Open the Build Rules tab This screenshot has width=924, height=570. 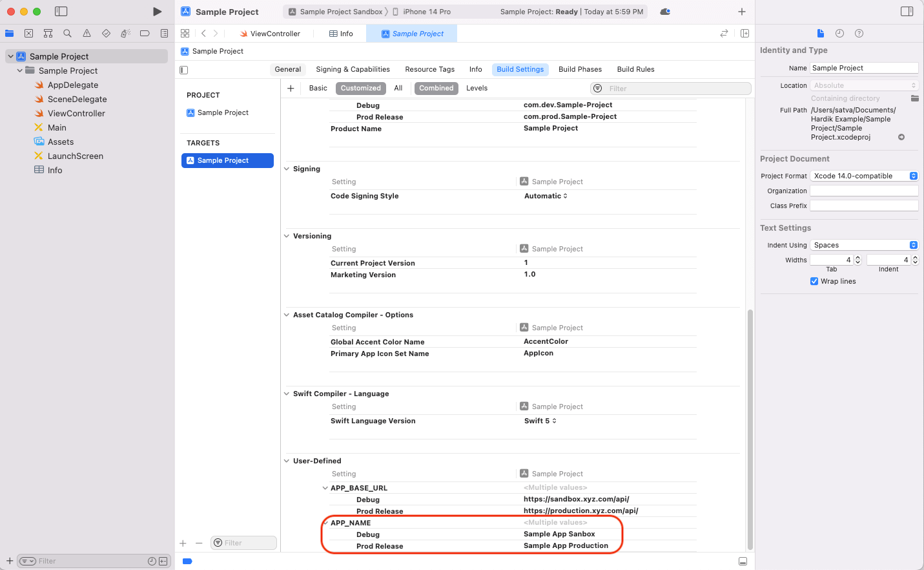(636, 69)
